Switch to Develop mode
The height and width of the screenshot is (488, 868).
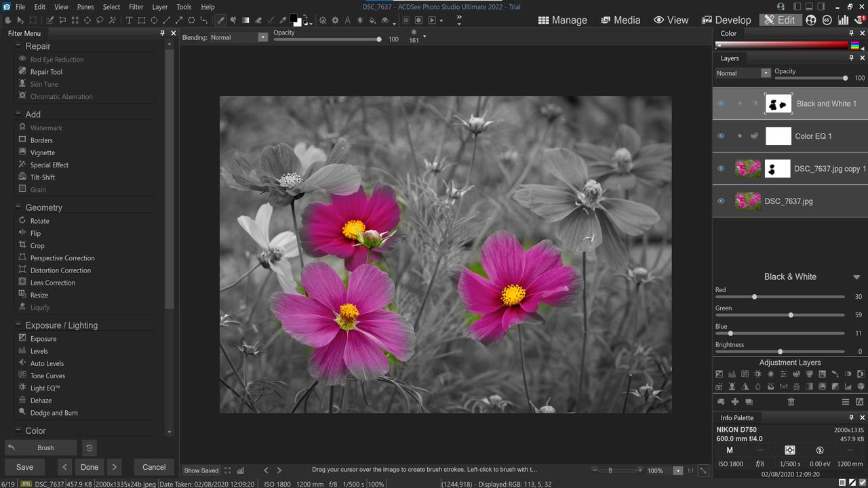click(x=726, y=20)
